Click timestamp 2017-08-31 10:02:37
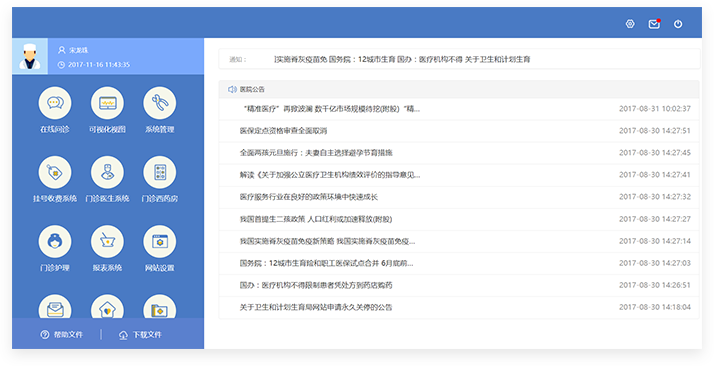Screen dimensions: 714x366 point(655,109)
